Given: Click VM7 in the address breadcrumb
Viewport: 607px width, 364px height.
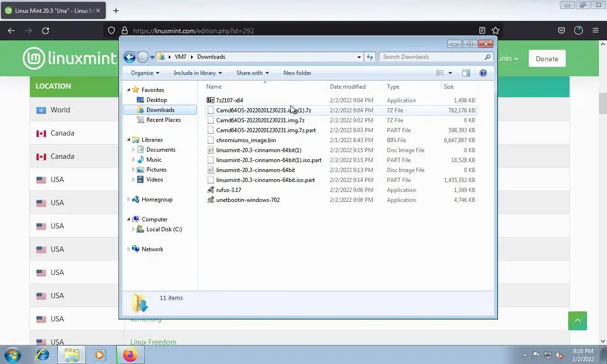Looking at the screenshot, I should (180, 57).
